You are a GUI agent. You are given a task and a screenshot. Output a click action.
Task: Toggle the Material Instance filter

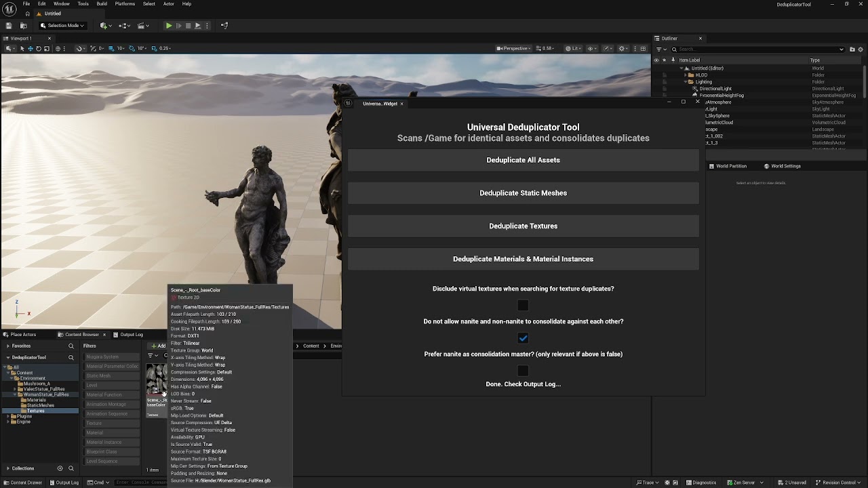tap(112, 442)
